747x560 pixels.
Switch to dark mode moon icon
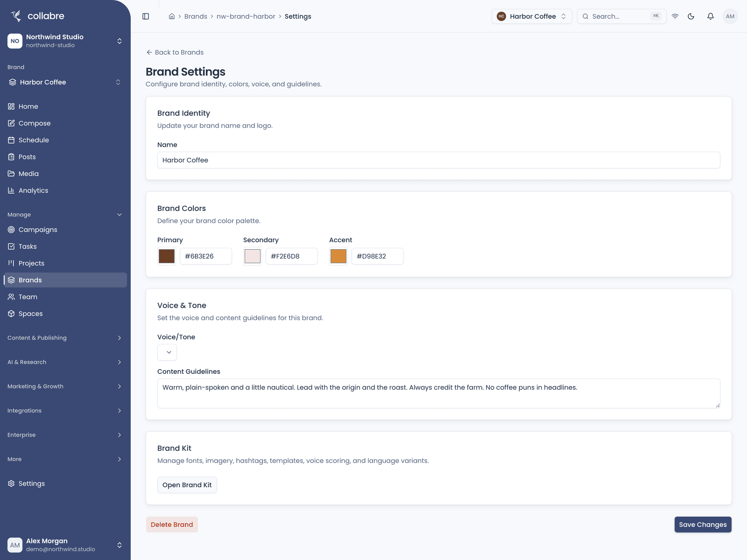(691, 16)
